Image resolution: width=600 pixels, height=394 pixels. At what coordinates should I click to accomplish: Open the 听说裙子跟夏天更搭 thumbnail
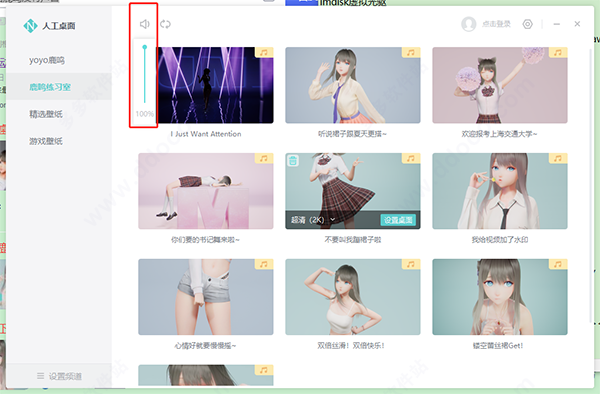[x=353, y=85]
